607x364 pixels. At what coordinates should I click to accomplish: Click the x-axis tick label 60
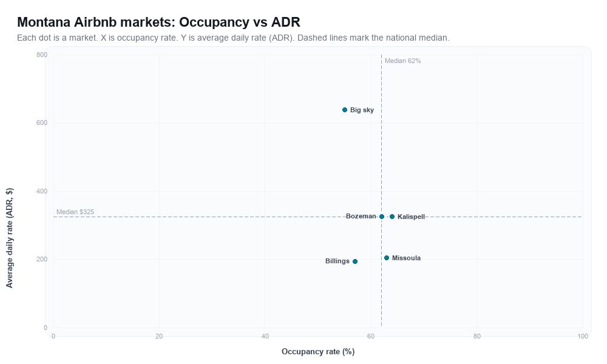371,337
